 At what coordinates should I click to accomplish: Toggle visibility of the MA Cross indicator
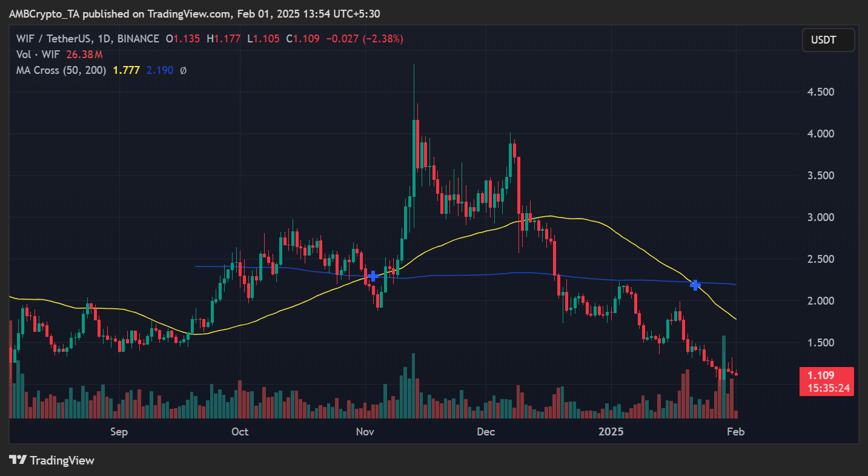61,70
